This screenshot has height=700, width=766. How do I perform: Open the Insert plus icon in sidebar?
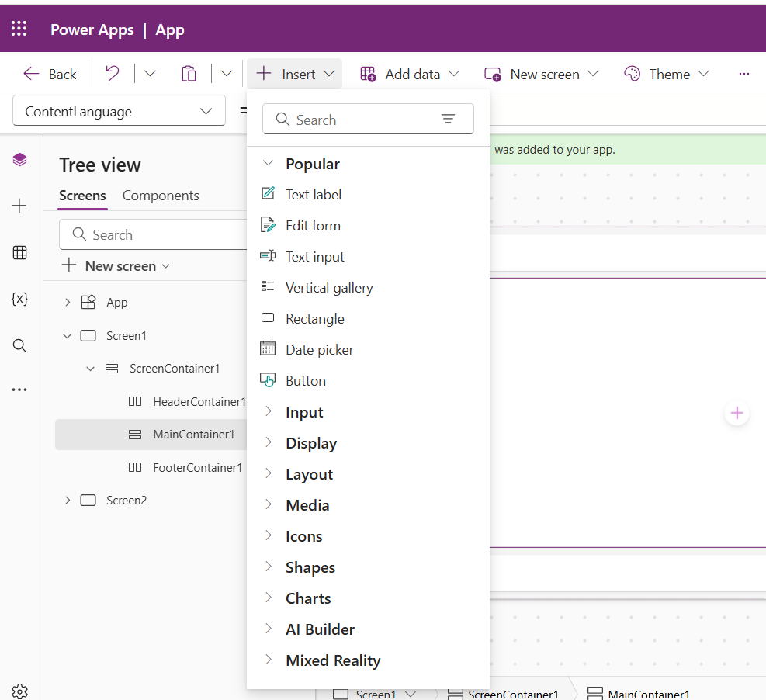pyautogui.click(x=19, y=206)
